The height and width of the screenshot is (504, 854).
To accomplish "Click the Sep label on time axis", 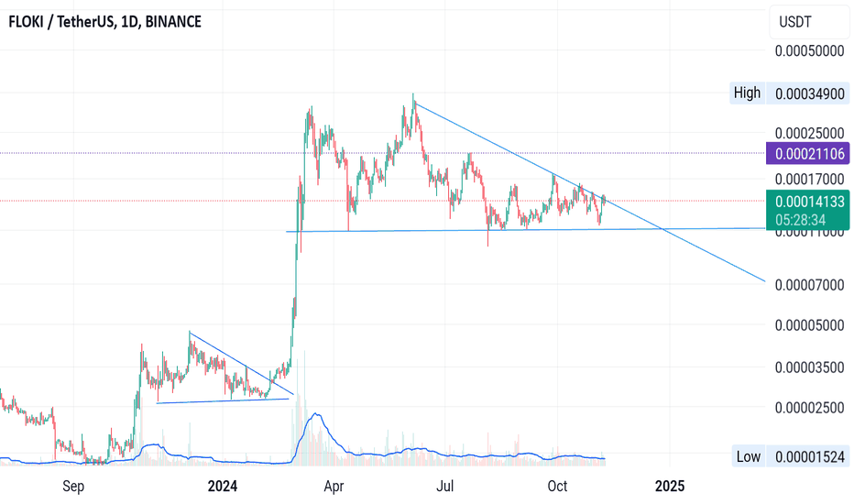I will tap(73, 486).
